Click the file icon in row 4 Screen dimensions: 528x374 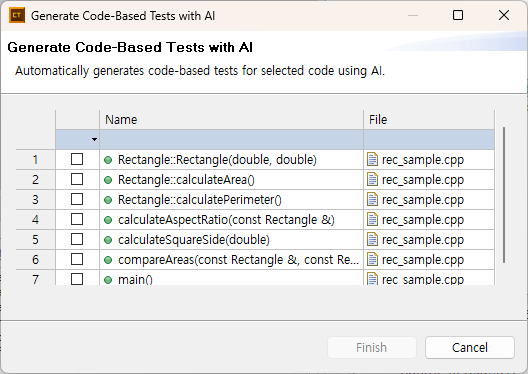372,219
